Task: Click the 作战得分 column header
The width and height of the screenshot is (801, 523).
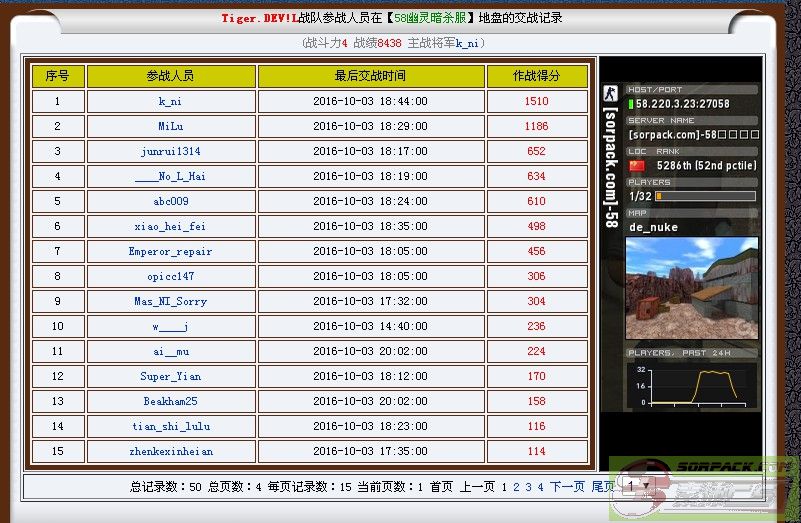Action: pyautogui.click(x=536, y=76)
